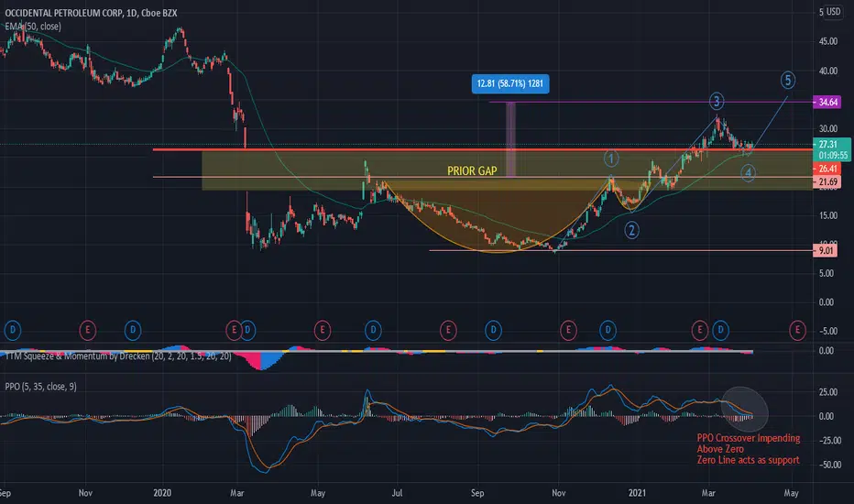Select the PPO (5, 35, close, 9) indicator label
Viewport: 854px width, 504px height.
(x=41, y=387)
